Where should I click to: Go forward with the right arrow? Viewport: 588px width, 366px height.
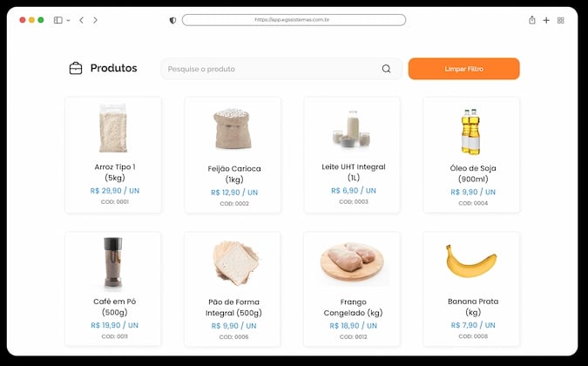pyautogui.click(x=95, y=20)
